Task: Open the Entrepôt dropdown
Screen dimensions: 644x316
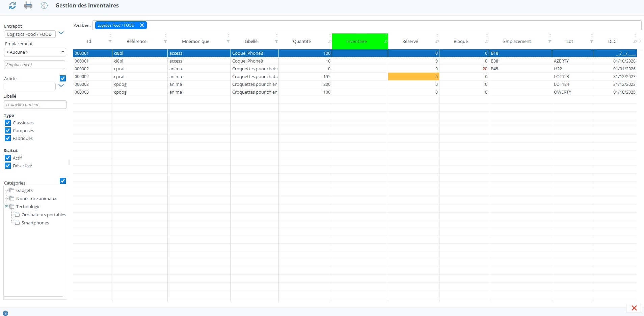Action: (x=61, y=33)
